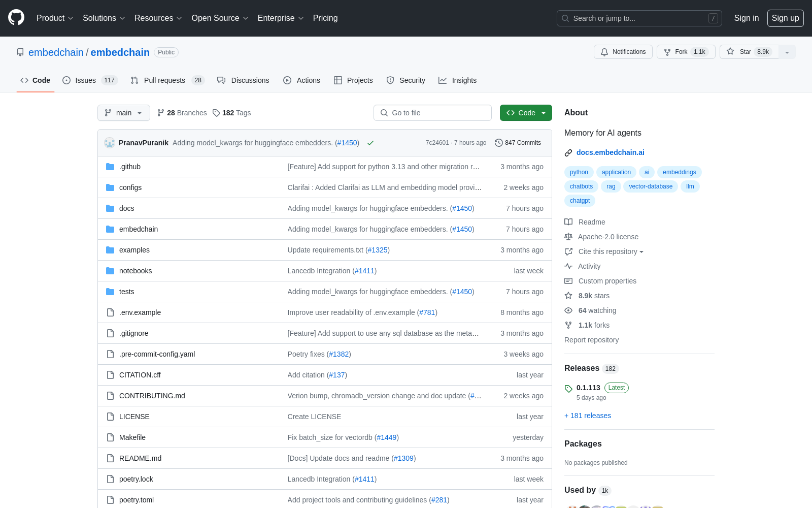
Task: Select the python topic tag
Action: [579, 172]
